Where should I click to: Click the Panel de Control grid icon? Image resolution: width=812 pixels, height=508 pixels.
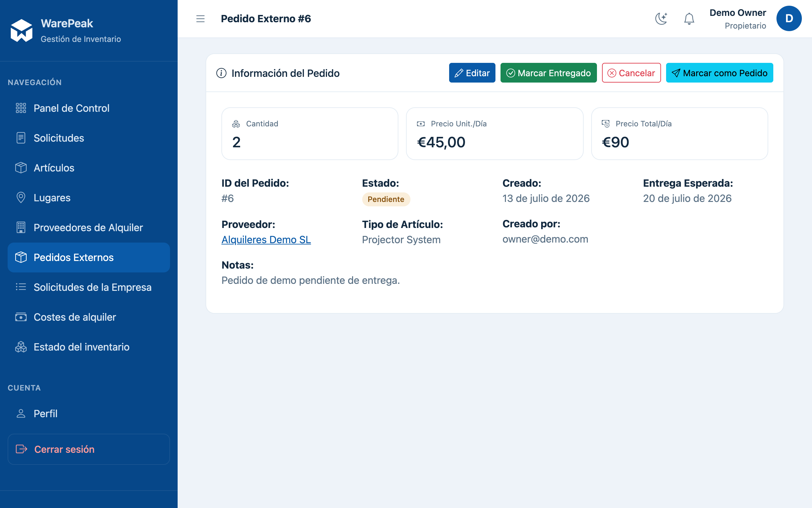coord(21,108)
